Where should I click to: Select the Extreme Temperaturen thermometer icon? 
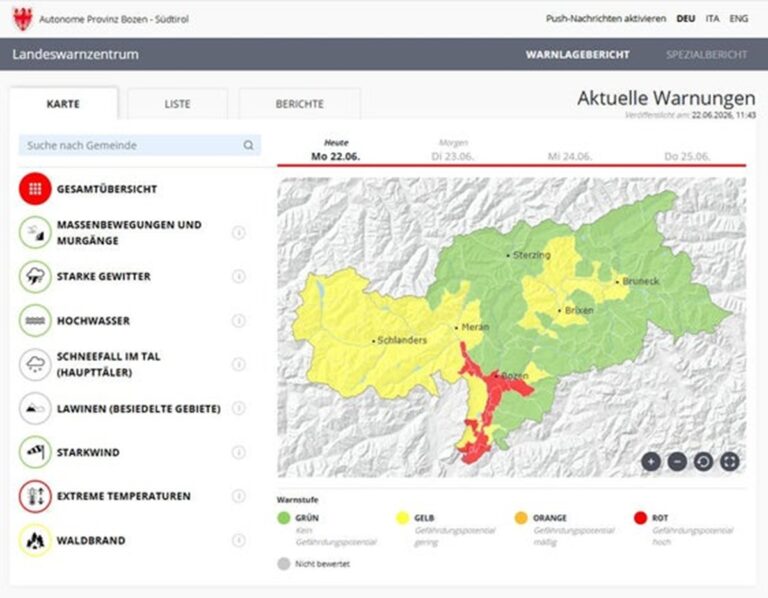[35, 496]
